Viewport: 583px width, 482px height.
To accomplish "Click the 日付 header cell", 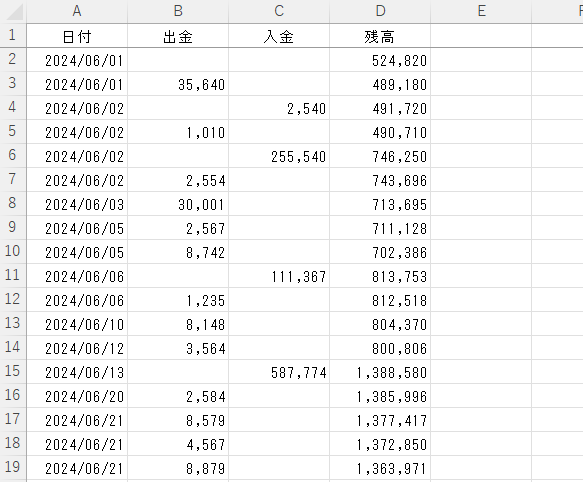I will click(x=77, y=36).
